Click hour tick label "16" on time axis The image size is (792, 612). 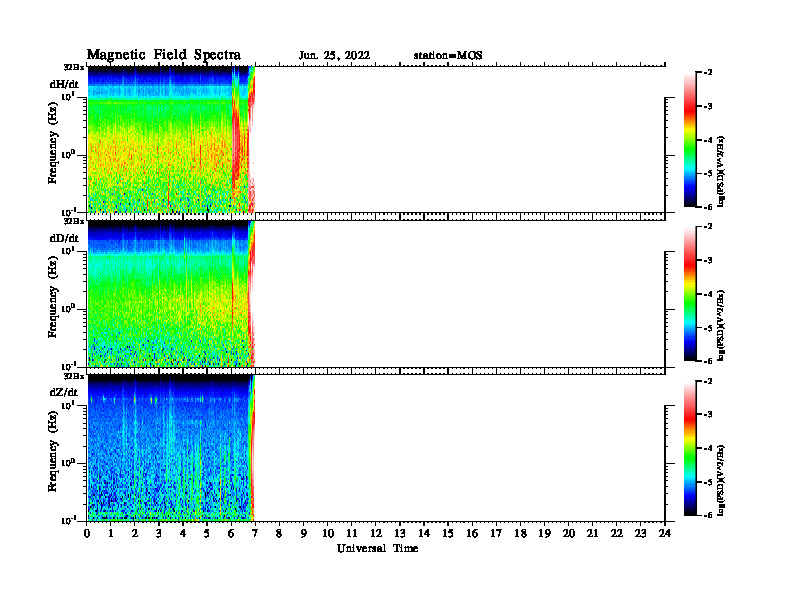point(472,533)
